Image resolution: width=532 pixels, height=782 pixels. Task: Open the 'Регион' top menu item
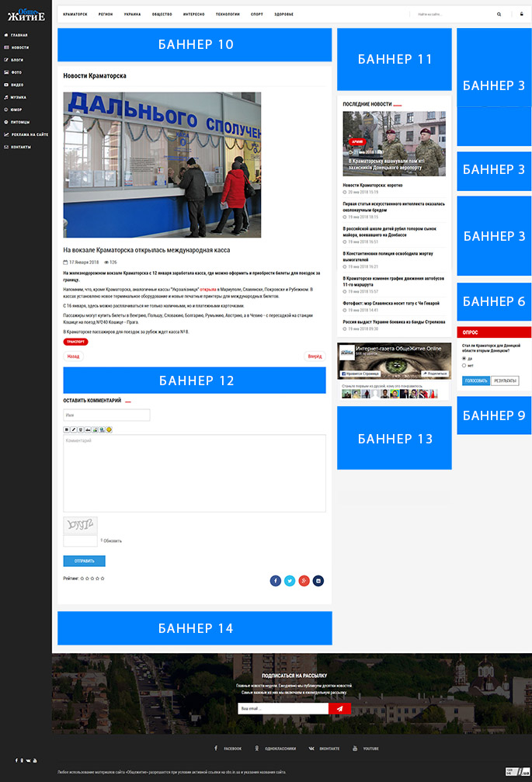click(x=106, y=14)
